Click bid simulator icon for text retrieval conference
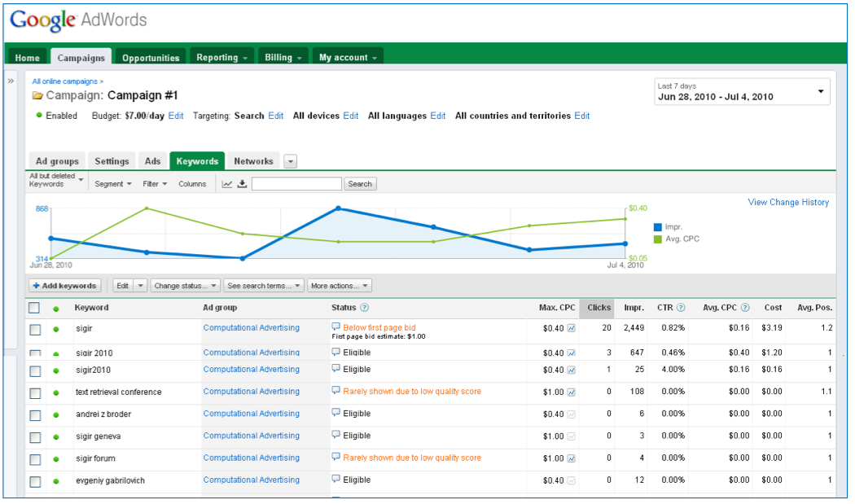Screen dimensions: 855x504 pyautogui.click(x=571, y=392)
